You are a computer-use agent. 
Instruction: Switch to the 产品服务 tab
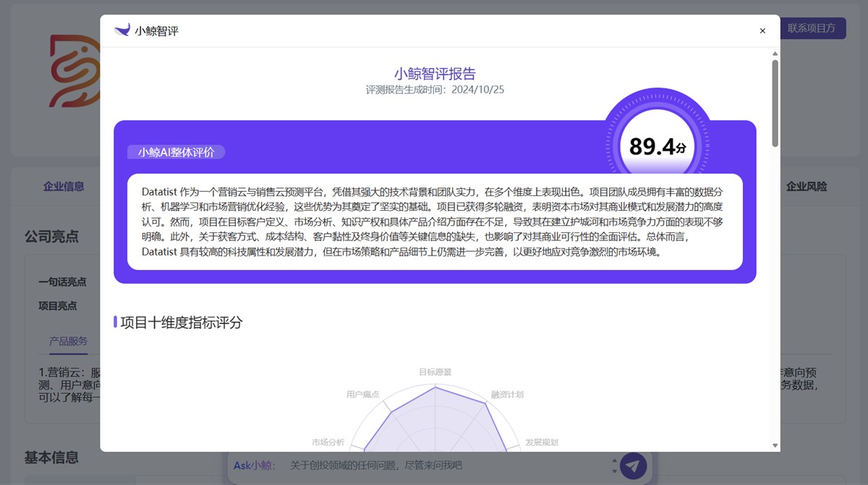click(69, 342)
